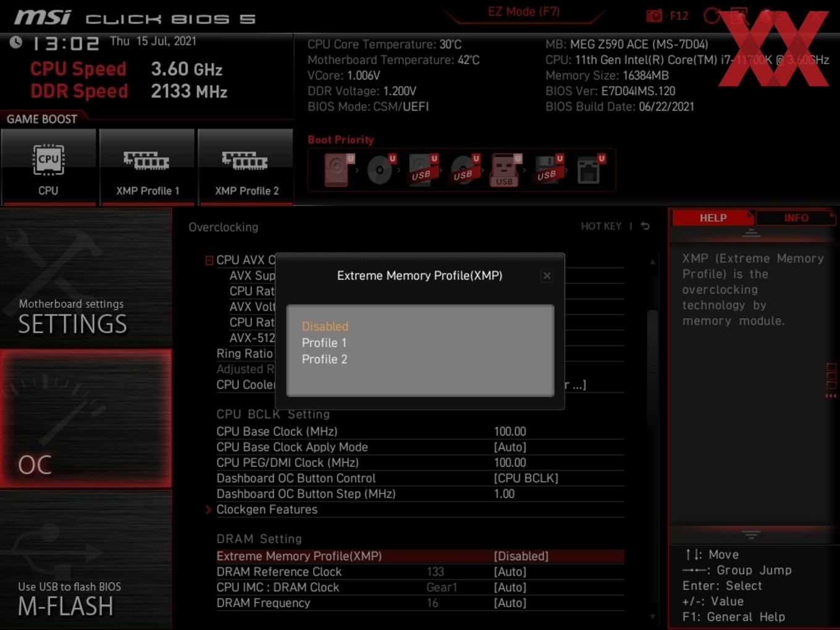Select the USB hard disk boot icon

422,170
